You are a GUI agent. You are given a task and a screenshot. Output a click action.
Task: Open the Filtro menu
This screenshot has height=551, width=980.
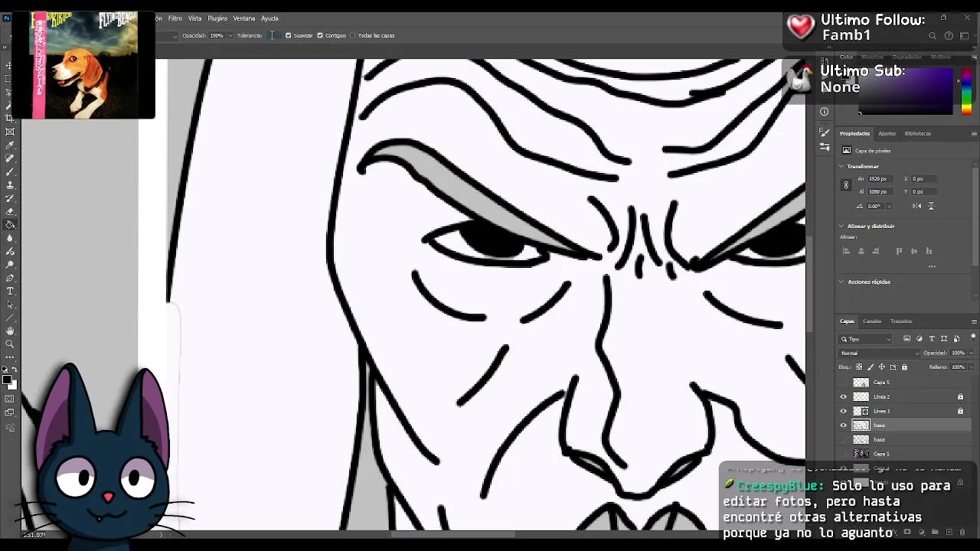175,18
